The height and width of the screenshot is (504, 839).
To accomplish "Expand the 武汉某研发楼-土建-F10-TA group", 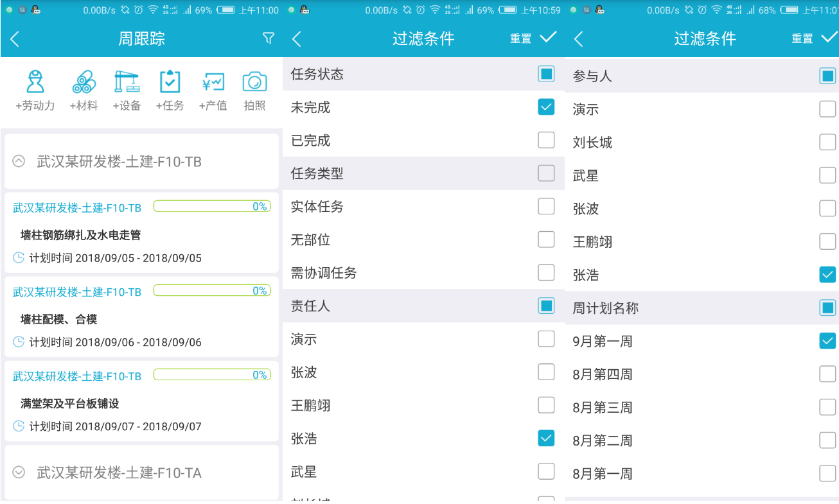I will (x=19, y=473).
